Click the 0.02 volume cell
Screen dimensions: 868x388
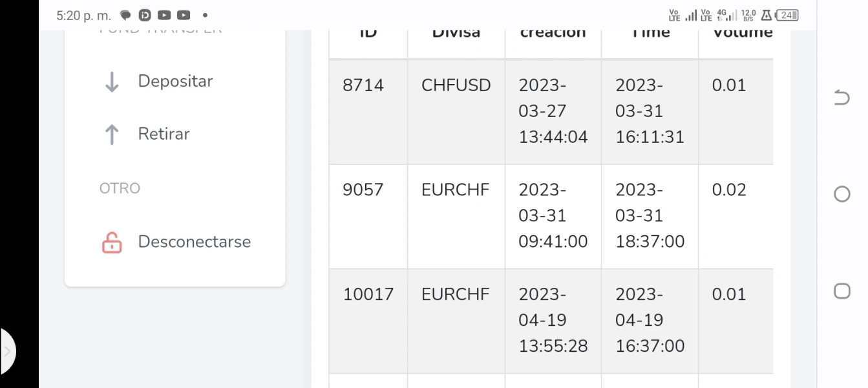729,189
